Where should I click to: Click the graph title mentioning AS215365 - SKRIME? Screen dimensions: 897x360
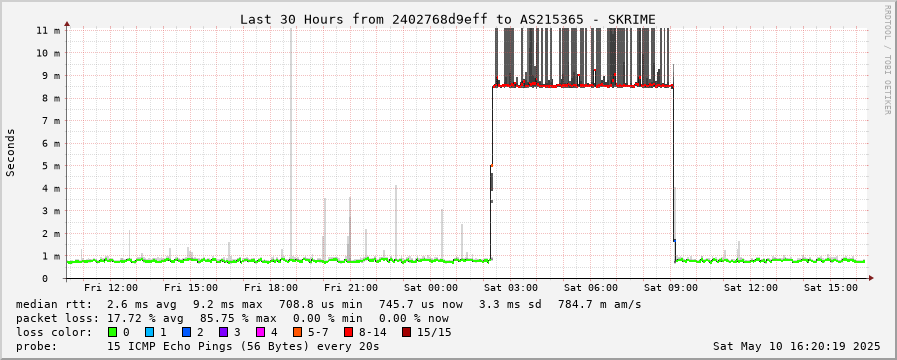tap(447, 19)
